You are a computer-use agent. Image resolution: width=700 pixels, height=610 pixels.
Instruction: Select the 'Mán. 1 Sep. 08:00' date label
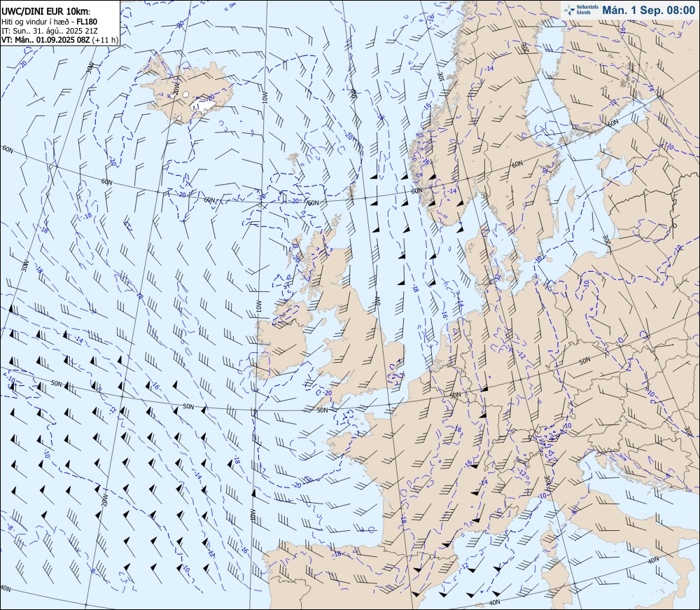pyautogui.click(x=649, y=11)
